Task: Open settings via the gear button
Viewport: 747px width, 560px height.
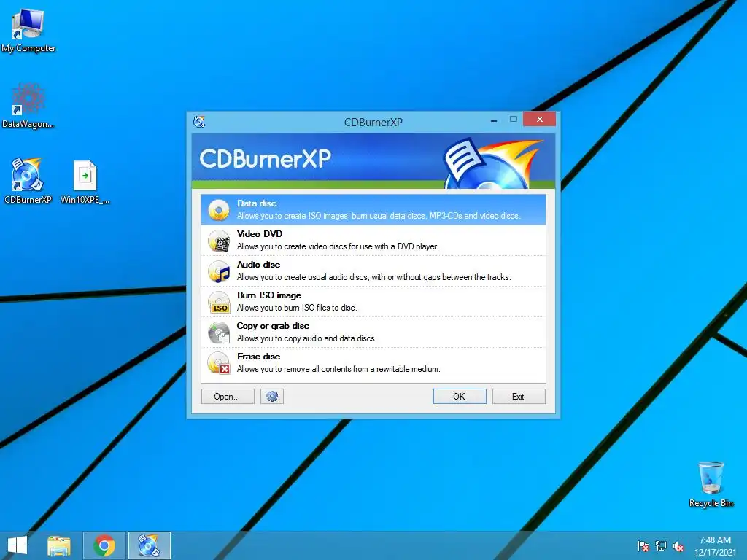Action: (x=272, y=396)
